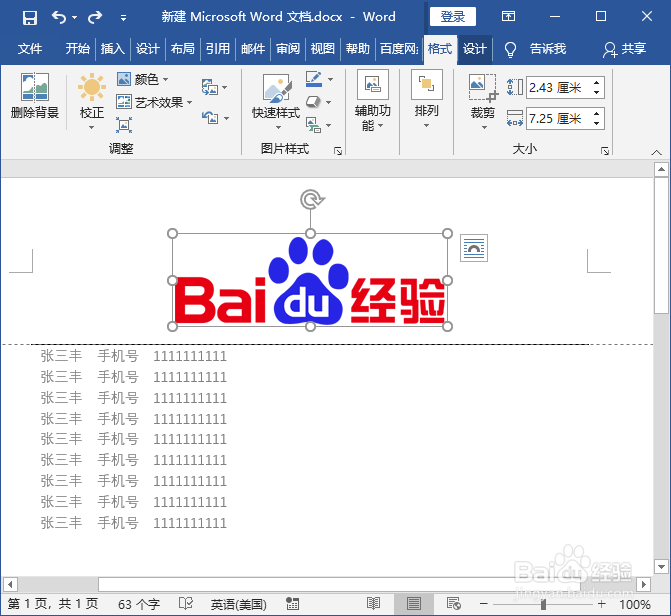This screenshot has height=616, width=671.
Task: Open the 邮件 ribbon tab
Action: click(253, 49)
